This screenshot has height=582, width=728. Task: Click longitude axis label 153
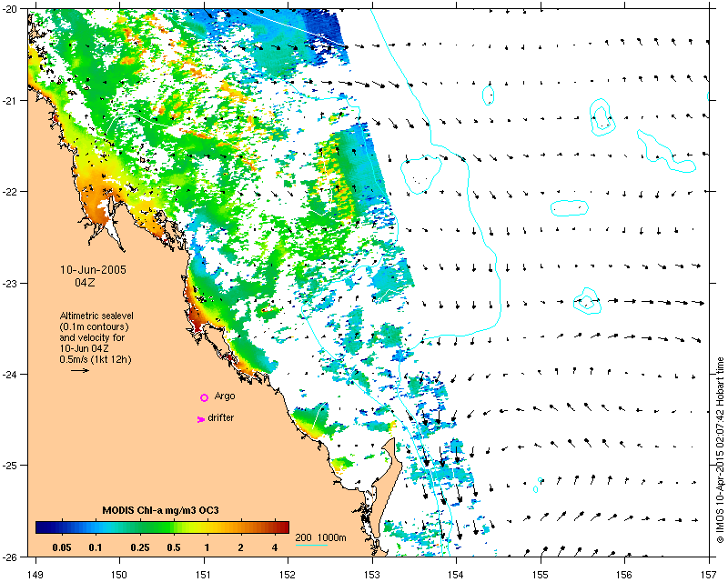coord(372,575)
